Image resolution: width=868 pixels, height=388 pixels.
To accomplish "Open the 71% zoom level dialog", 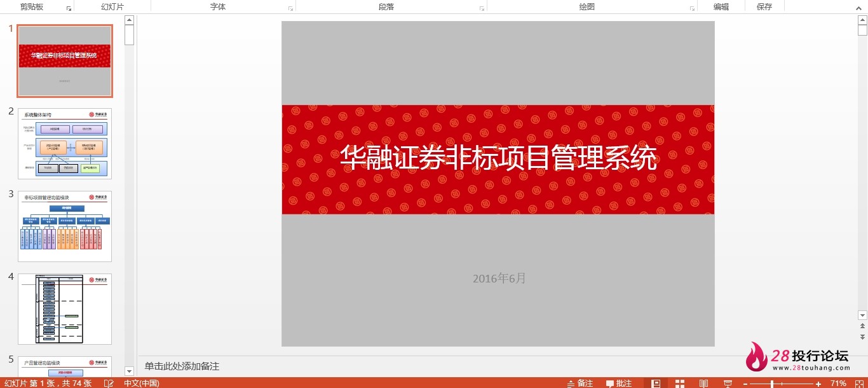I will (x=838, y=383).
